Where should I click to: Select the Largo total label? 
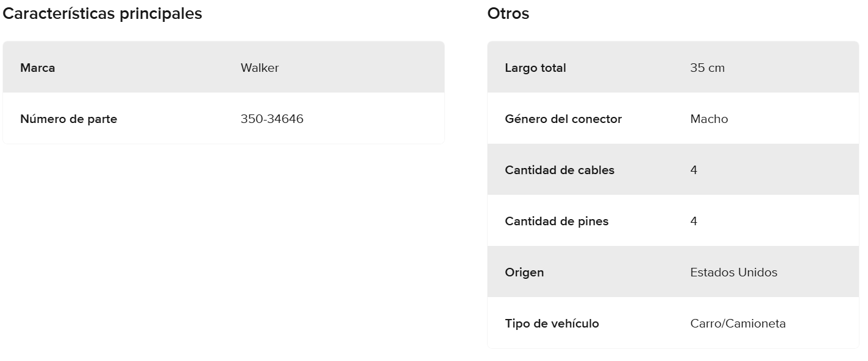point(535,68)
